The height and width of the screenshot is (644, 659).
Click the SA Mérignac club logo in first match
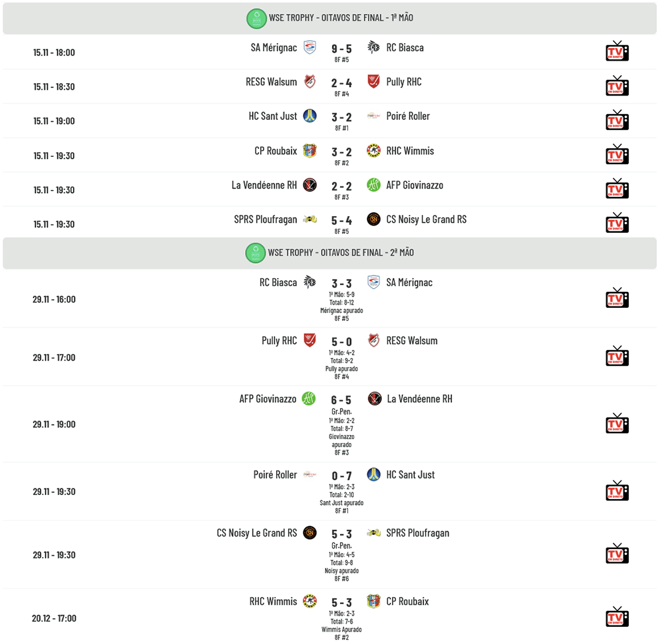(x=309, y=47)
